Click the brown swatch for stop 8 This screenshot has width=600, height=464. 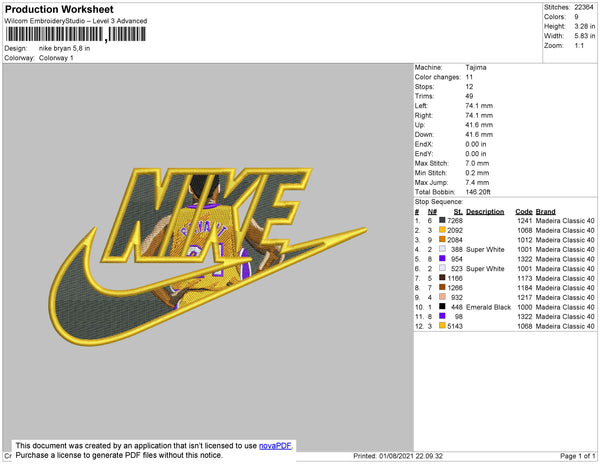(442, 287)
